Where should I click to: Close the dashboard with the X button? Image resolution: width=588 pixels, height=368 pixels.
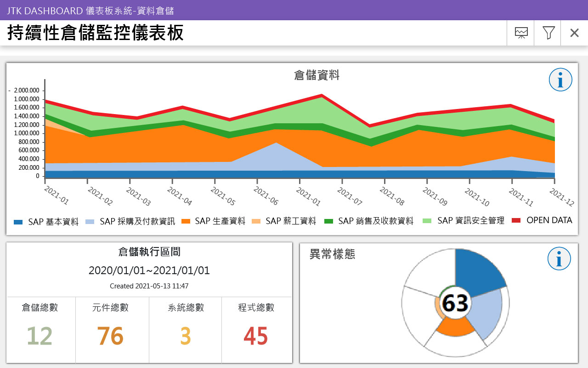point(574,33)
